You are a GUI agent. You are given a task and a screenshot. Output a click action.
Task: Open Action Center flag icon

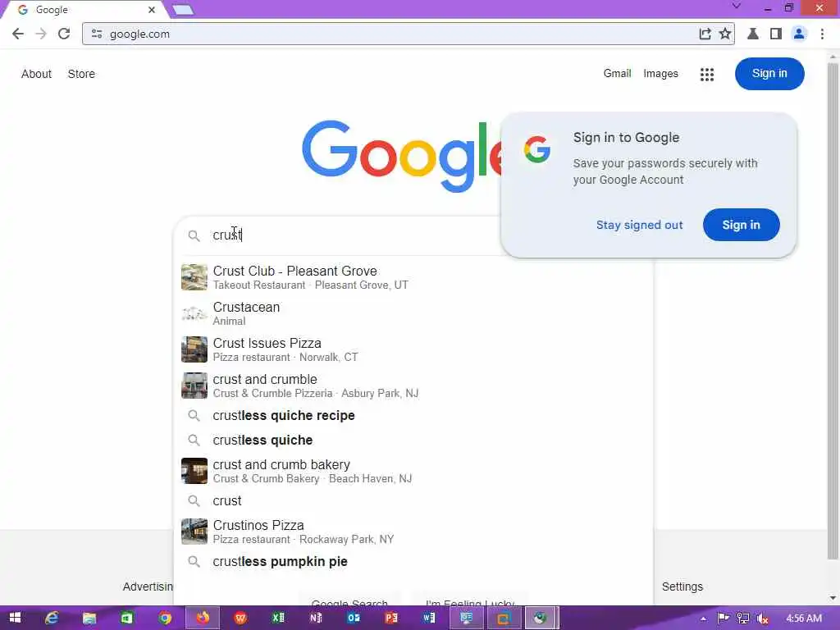click(723, 619)
